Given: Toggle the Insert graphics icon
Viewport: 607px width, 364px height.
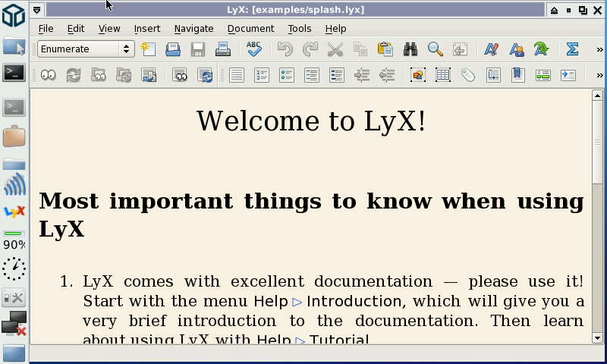Looking at the screenshot, I should tap(418, 75).
